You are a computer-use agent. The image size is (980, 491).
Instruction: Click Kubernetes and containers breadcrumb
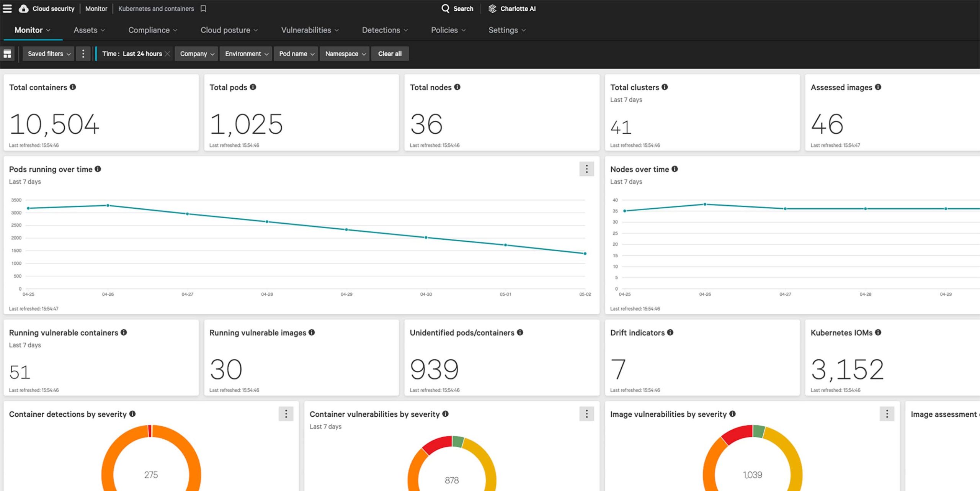coord(156,8)
